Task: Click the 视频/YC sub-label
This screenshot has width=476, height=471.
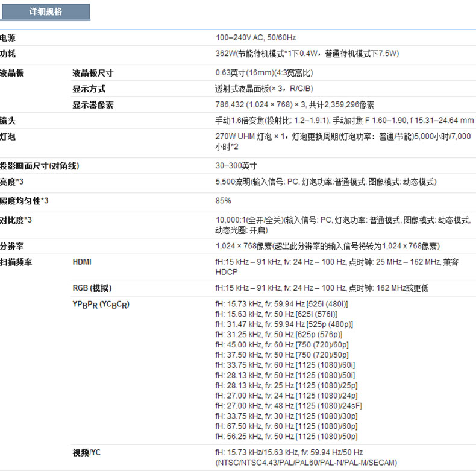Action: click(x=87, y=453)
